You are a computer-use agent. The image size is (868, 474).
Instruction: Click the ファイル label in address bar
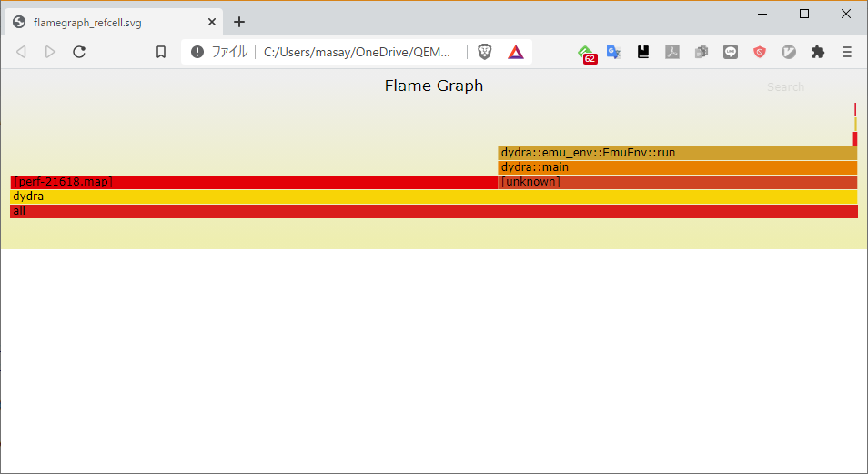tap(229, 52)
